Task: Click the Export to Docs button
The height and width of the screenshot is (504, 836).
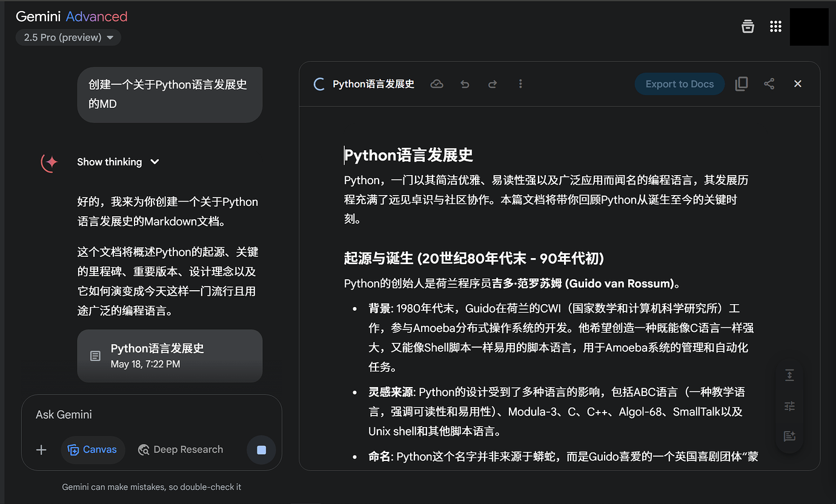Action: click(x=680, y=84)
